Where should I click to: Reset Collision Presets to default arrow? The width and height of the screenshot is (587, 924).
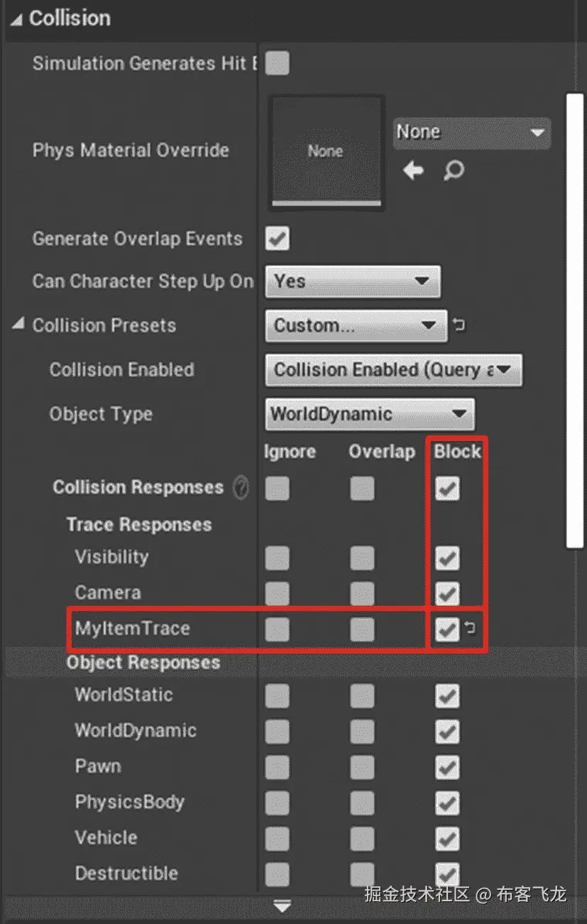coord(459,326)
